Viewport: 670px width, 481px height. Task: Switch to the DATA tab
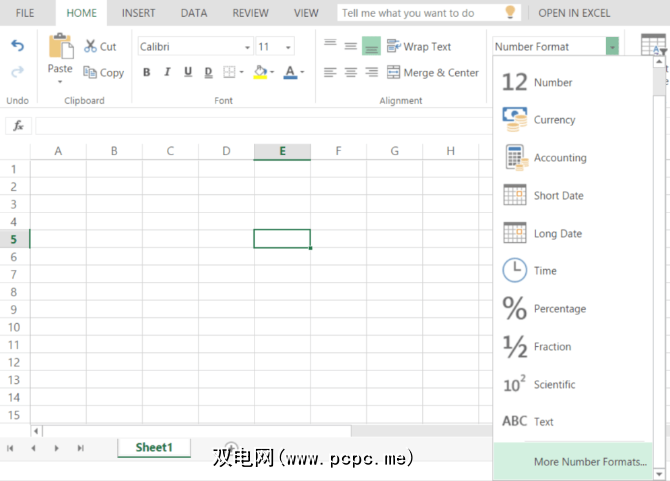tap(194, 13)
